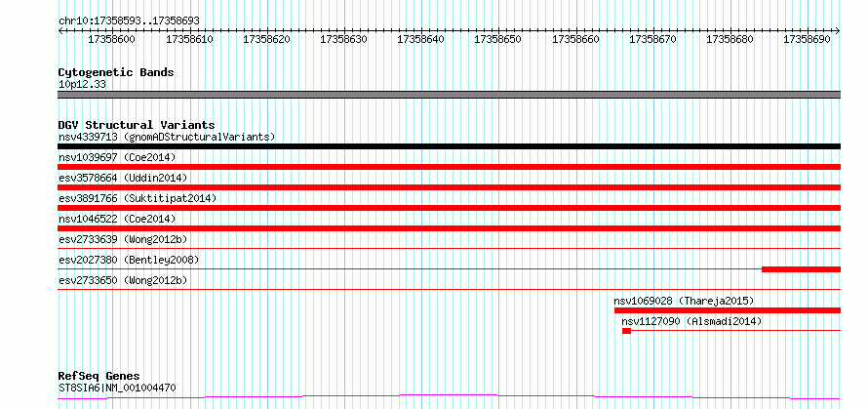Click the nsv4339713 gnomAD variant label
The height and width of the screenshot is (409, 868).
coord(167,137)
